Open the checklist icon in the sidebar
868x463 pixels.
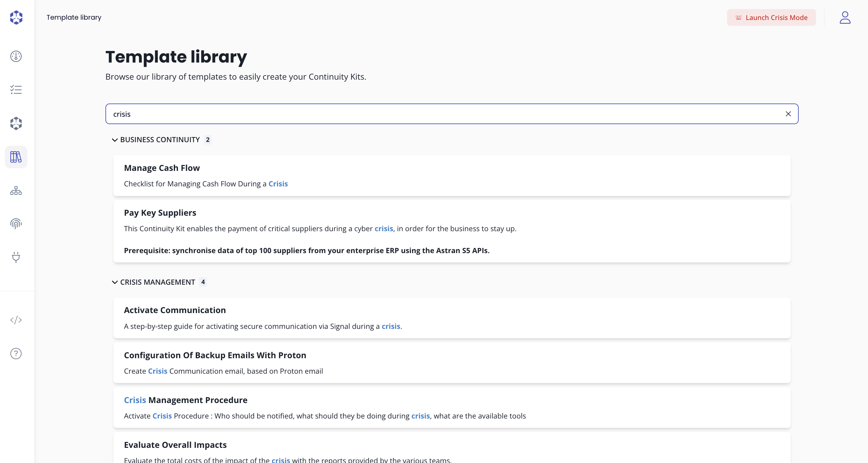[x=16, y=90]
